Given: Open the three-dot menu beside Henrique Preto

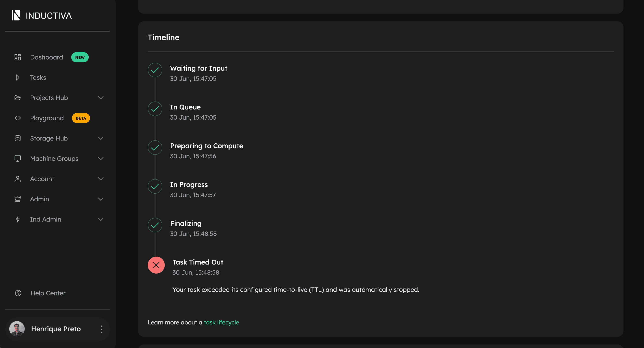Looking at the screenshot, I should (101, 329).
